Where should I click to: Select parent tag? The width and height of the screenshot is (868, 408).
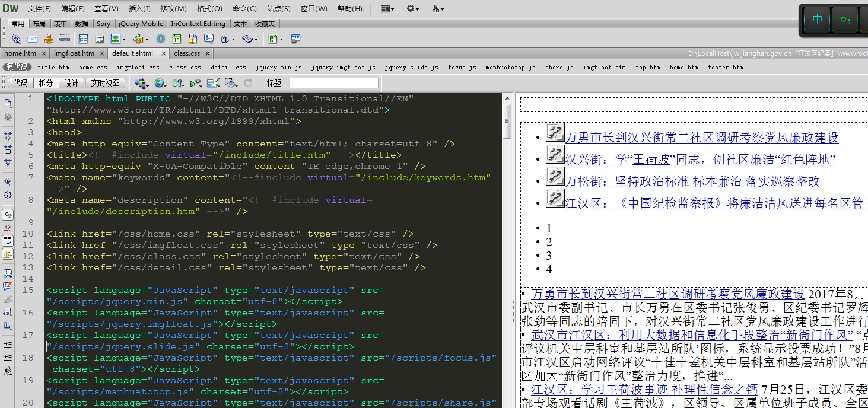pyautogui.click(x=8, y=182)
